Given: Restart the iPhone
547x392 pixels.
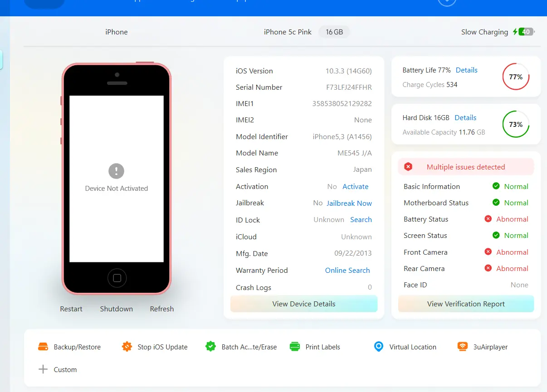Looking at the screenshot, I should click(71, 309).
